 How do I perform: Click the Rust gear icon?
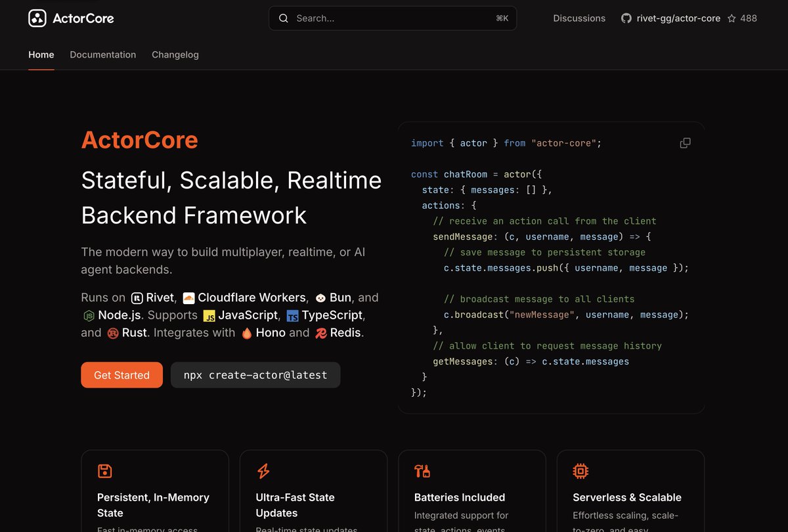pos(113,334)
